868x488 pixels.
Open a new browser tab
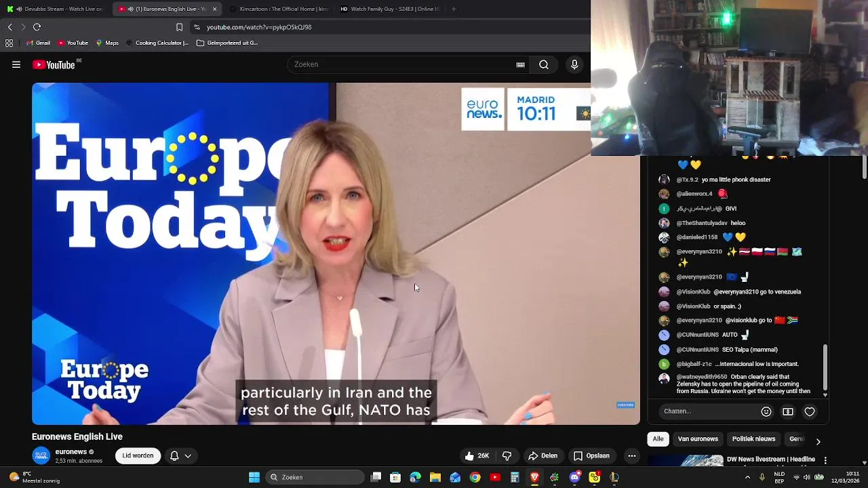tap(454, 9)
